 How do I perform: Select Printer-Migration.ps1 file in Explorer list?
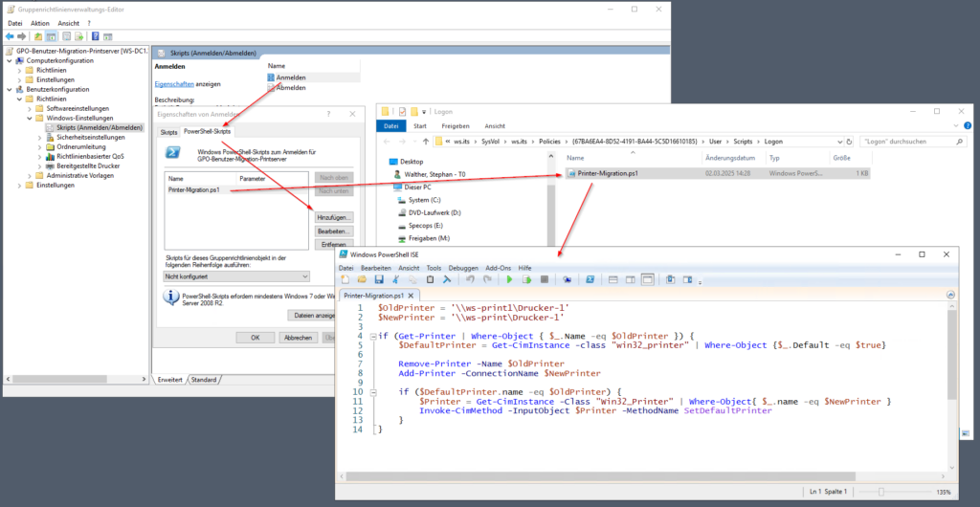tap(718, 173)
